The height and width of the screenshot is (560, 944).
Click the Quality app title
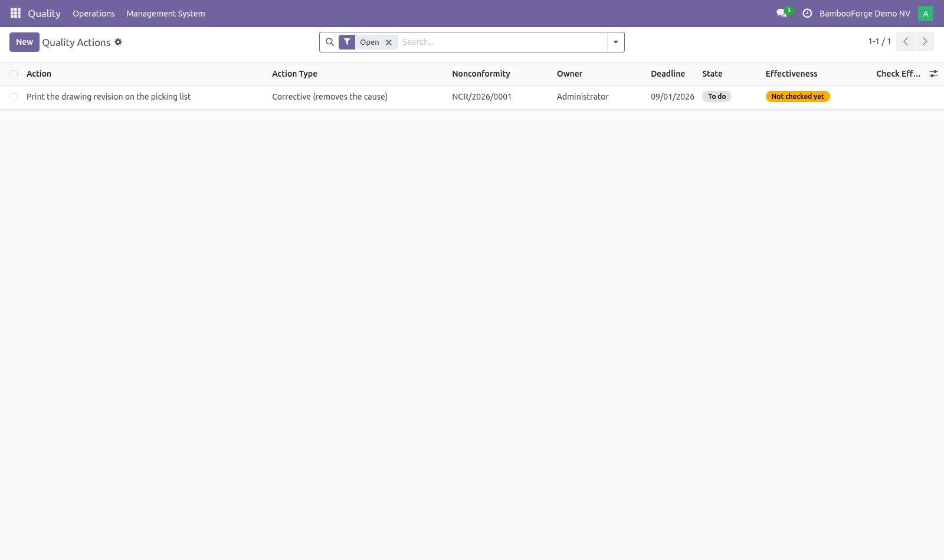tap(44, 13)
